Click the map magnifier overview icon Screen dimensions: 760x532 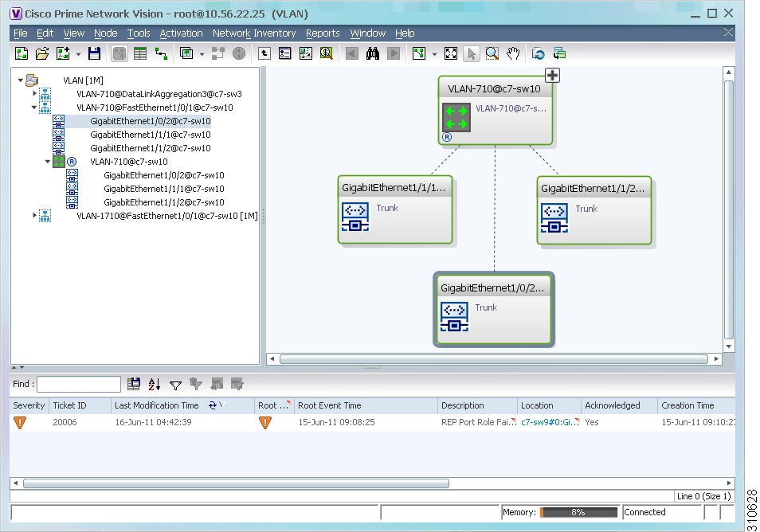(x=327, y=53)
